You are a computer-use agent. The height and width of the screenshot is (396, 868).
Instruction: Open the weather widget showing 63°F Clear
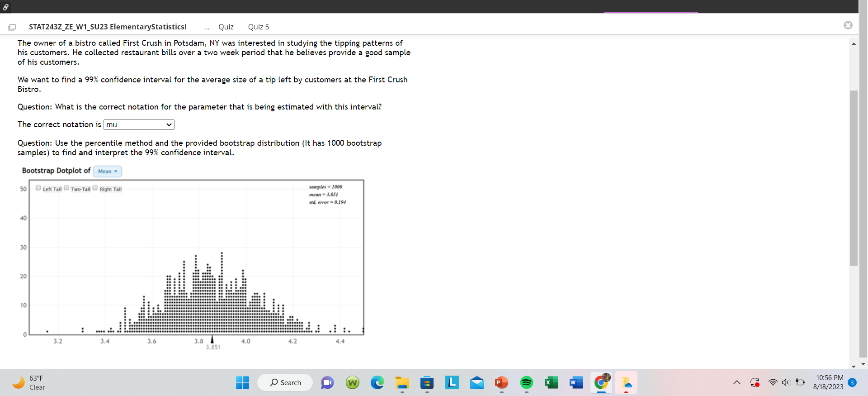(29, 383)
